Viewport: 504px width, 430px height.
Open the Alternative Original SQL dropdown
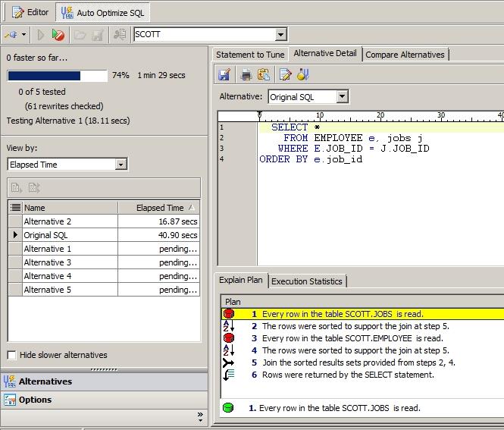coord(342,97)
